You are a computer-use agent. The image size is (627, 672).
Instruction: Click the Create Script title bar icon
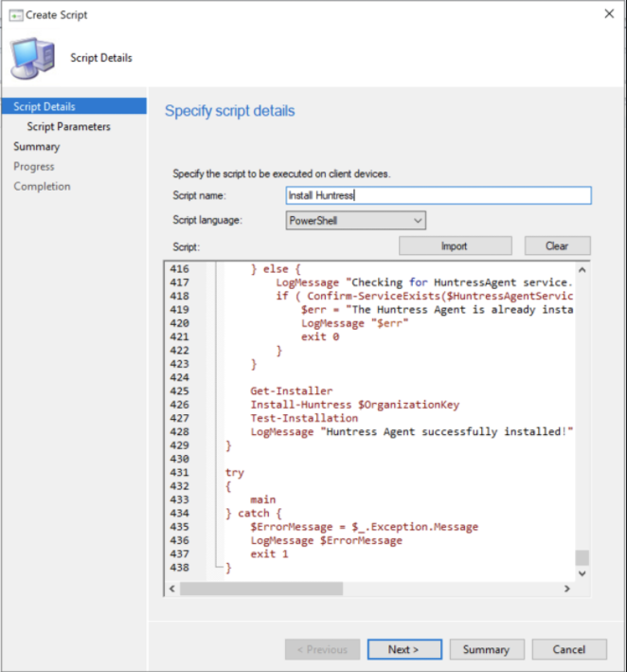16,15
